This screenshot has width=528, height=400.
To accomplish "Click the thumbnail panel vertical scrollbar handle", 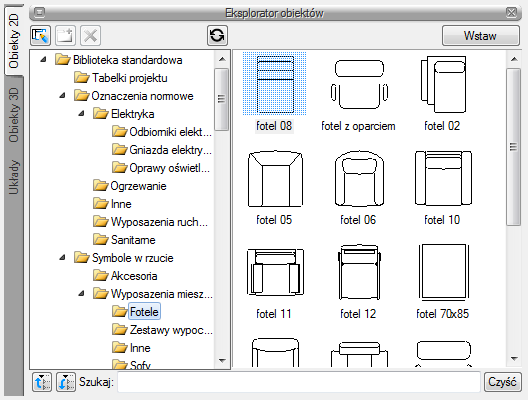I will [x=514, y=147].
